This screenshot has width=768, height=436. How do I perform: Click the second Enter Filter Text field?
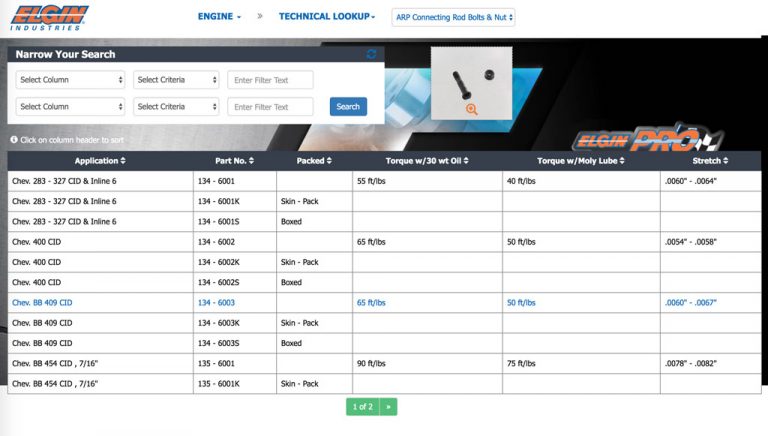coord(270,107)
